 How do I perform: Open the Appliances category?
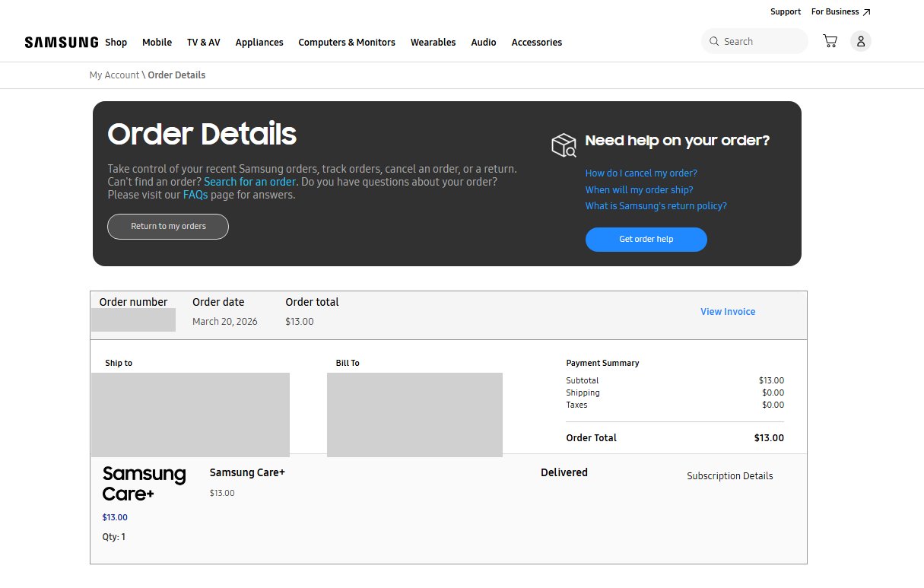[x=259, y=43]
